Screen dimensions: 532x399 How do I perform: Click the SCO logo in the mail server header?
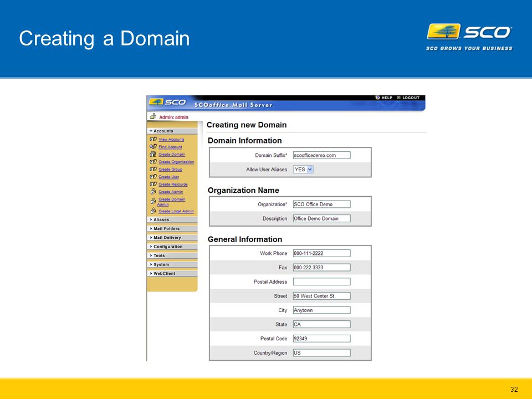167,102
